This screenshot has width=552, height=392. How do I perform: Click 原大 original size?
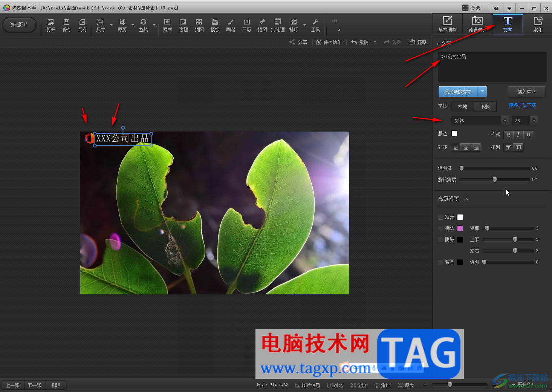click(406, 385)
